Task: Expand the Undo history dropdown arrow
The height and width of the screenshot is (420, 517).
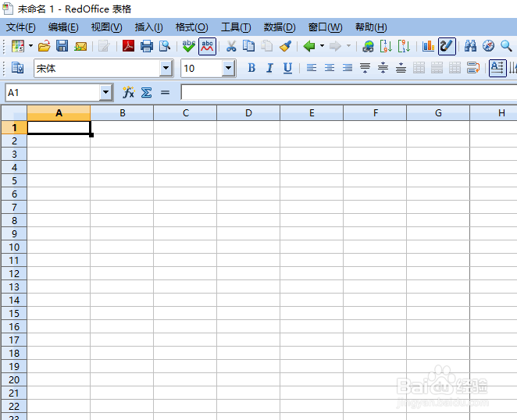Action: tap(322, 46)
